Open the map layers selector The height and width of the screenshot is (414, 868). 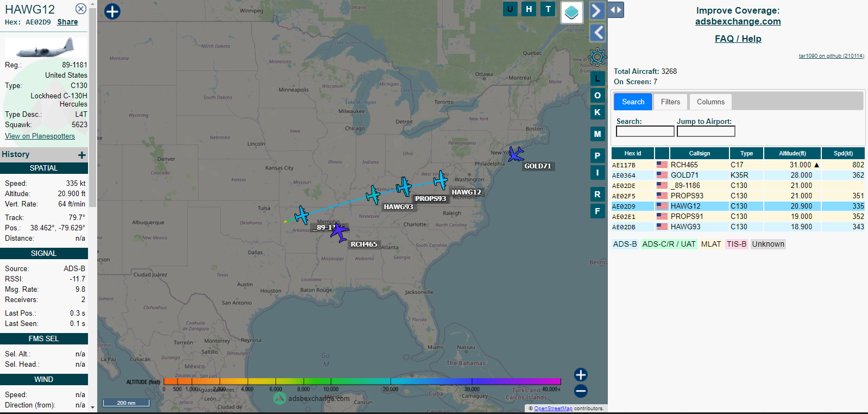tap(571, 12)
